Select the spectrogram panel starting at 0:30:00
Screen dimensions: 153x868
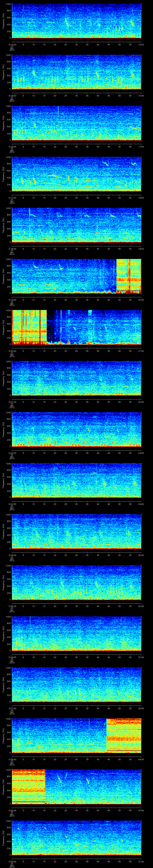click(x=76, y=838)
